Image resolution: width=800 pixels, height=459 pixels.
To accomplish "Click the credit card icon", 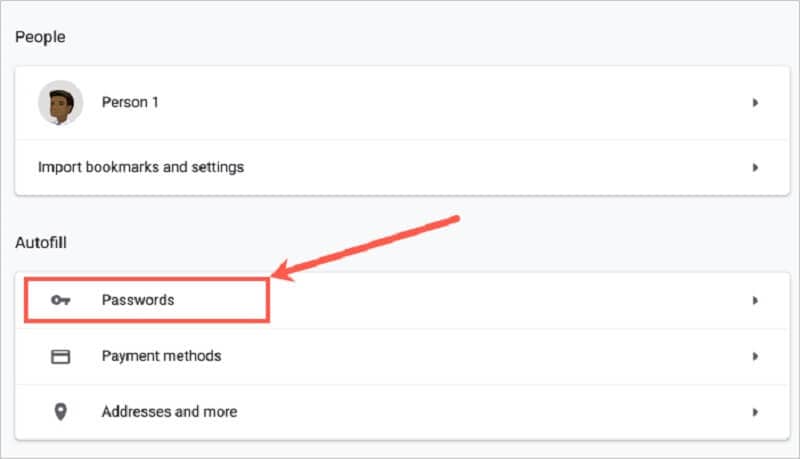I will (x=60, y=356).
